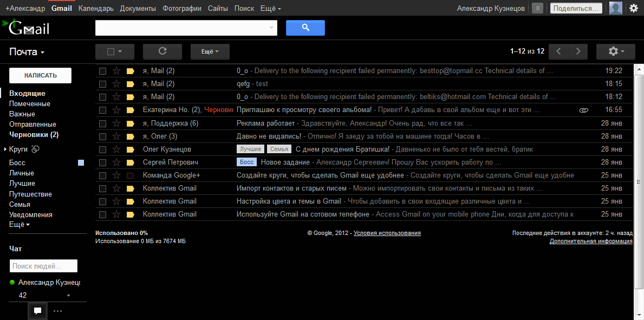Open the Черновики (2) folder
Screen dimensions: 644x320
(34, 134)
